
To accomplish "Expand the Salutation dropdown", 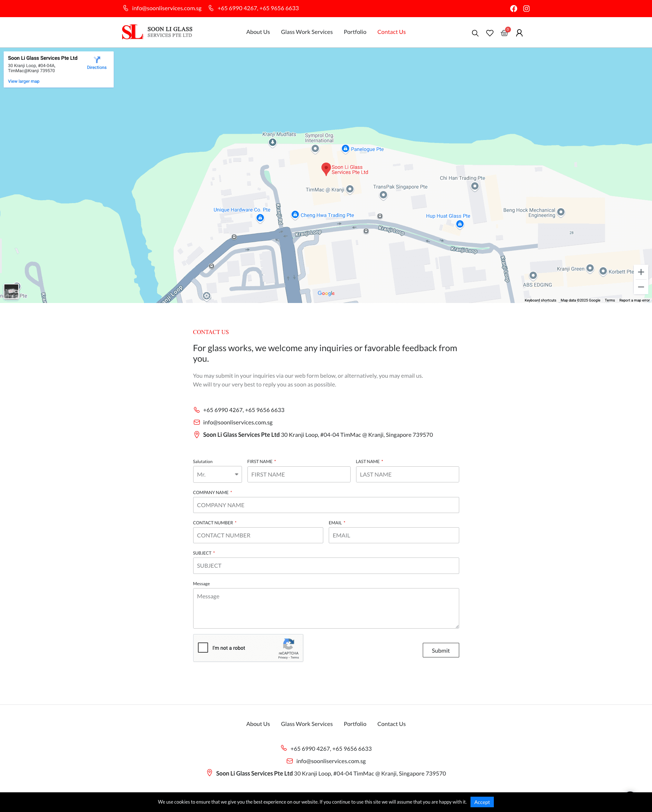I will click(x=217, y=474).
